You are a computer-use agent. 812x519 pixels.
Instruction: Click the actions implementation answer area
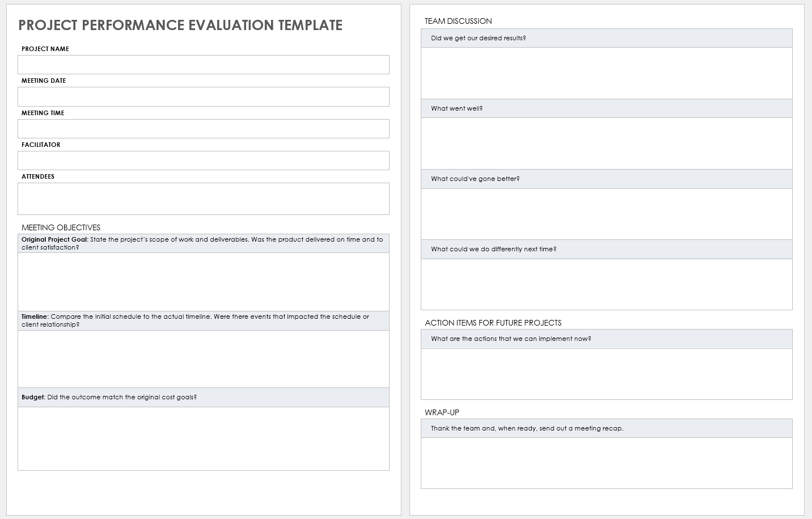pyautogui.click(x=606, y=373)
